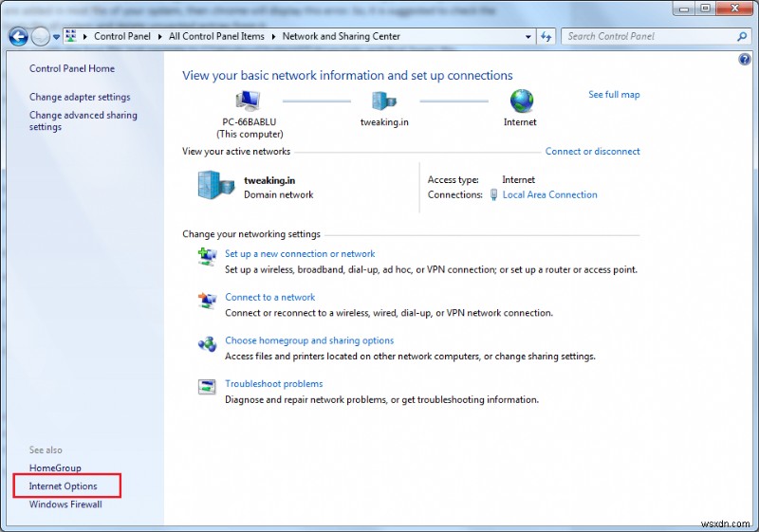The image size is (759, 532).
Task: Click Set up a new connection icon
Action: (207, 256)
